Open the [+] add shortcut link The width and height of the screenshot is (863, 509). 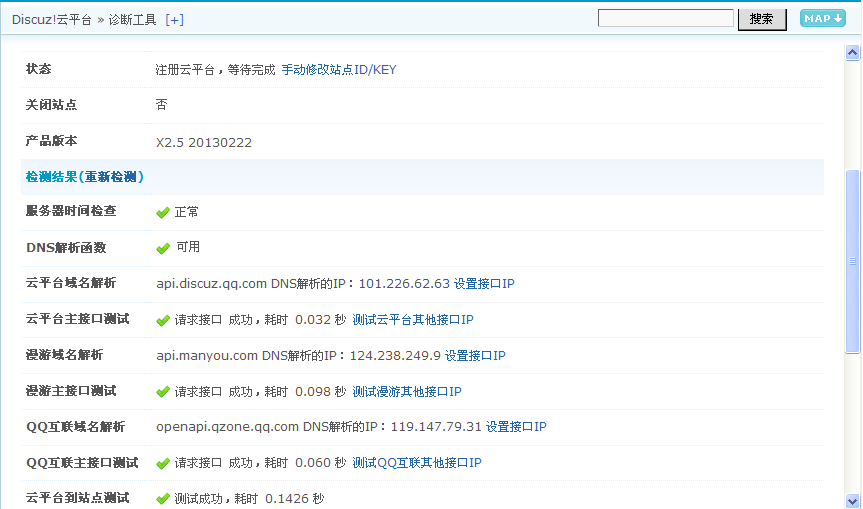[174, 20]
